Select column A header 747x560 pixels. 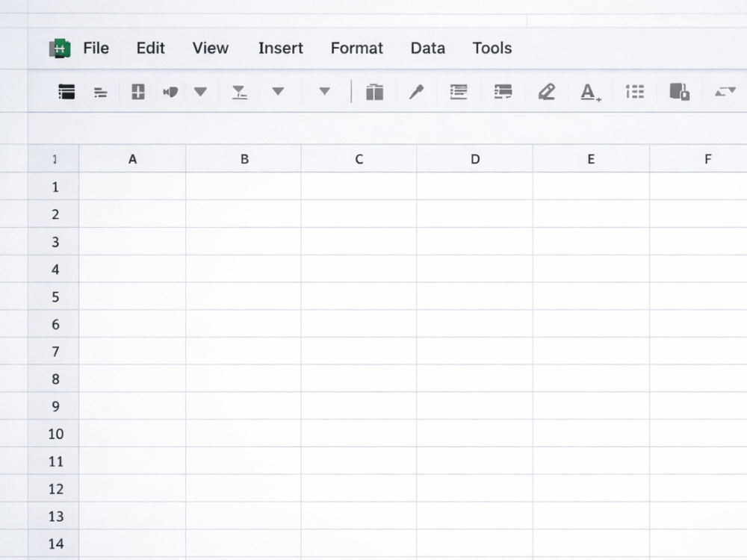pyautogui.click(x=132, y=158)
